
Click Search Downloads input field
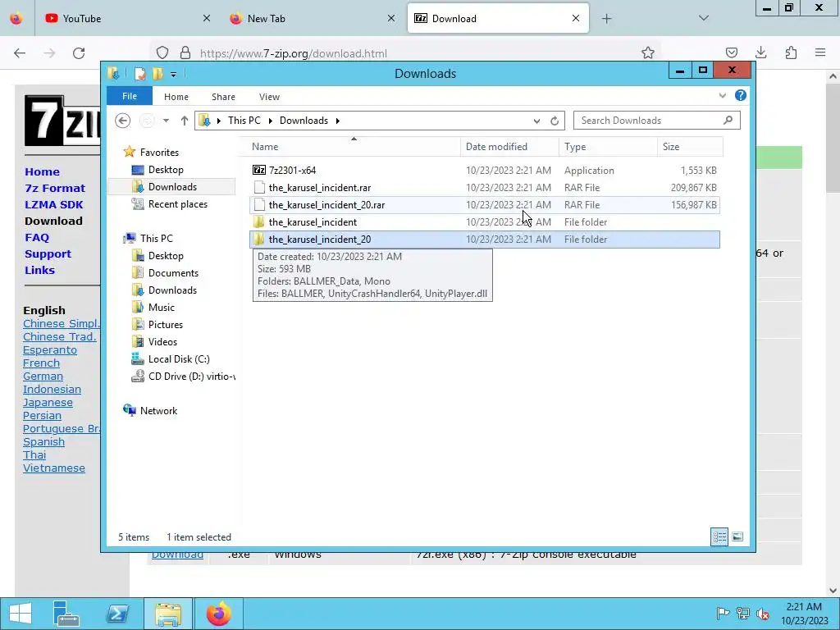tap(657, 121)
